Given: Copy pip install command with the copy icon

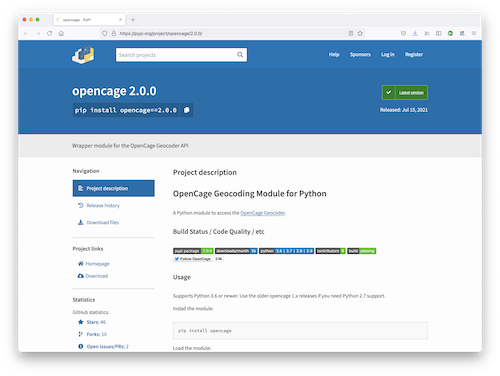Looking at the screenshot, I should click(187, 110).
